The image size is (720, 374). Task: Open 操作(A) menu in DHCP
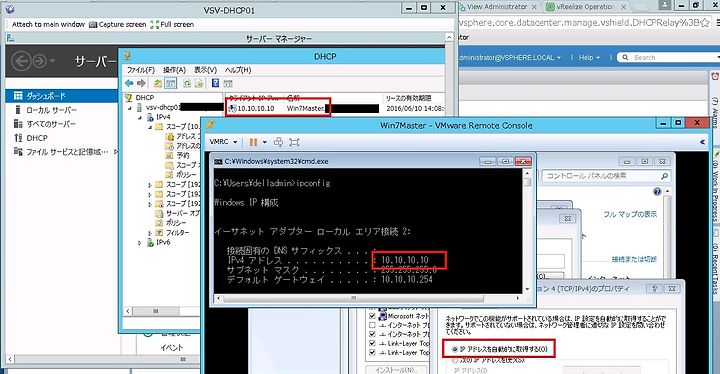(174, 70)
